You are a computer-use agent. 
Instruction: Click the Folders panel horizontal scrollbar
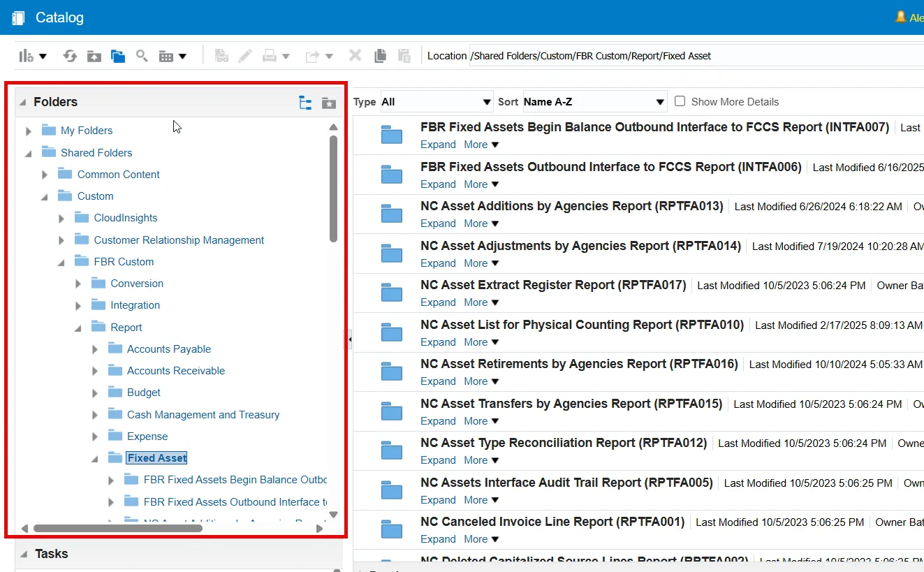pos(117,529)
